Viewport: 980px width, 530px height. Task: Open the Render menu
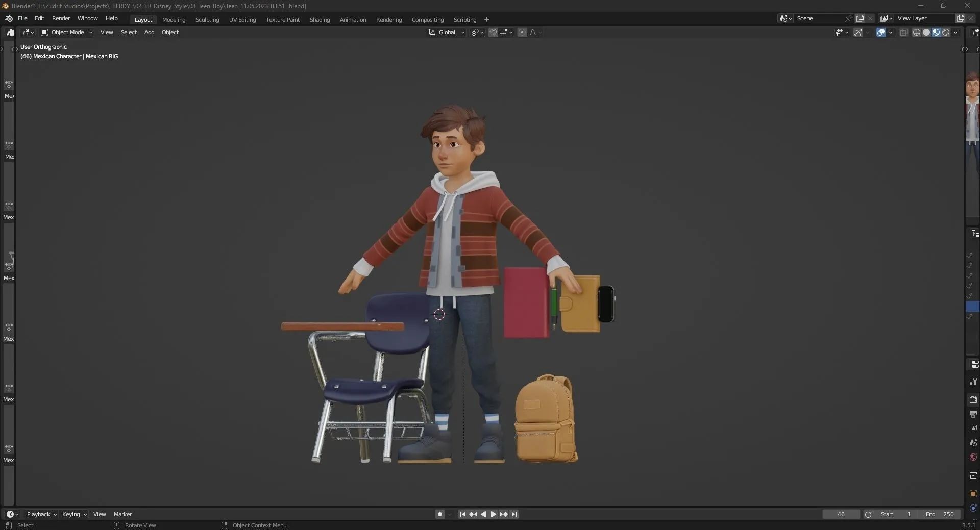[61, 18]
